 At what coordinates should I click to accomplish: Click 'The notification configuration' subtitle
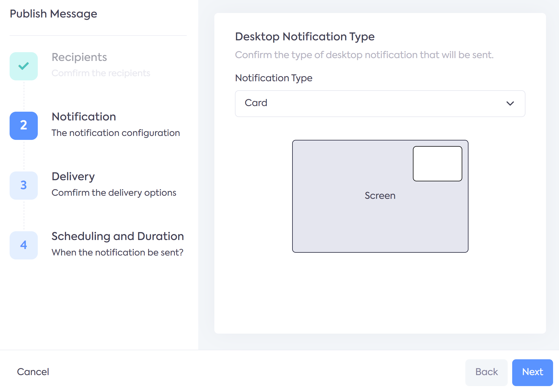coord(116,133)
